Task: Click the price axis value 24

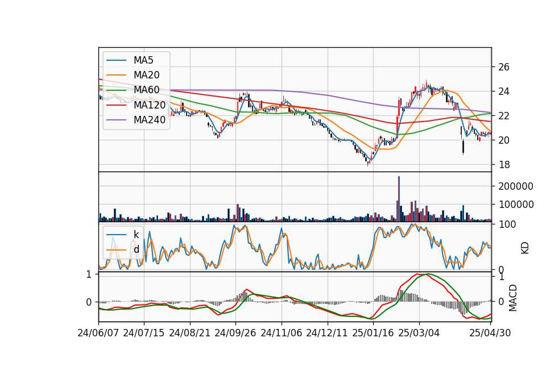Action: [x=504, y=91]
